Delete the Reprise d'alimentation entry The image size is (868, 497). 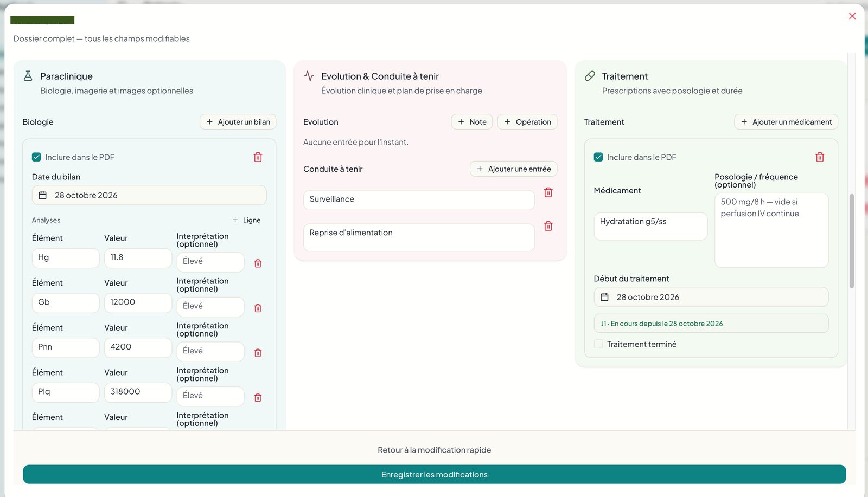pos(548,226)
